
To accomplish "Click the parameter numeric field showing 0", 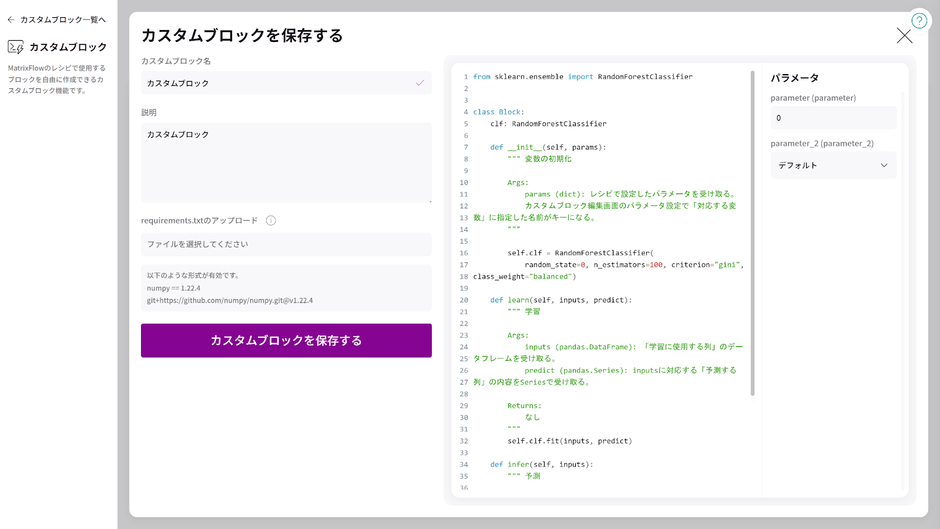I will pos(833,118).
